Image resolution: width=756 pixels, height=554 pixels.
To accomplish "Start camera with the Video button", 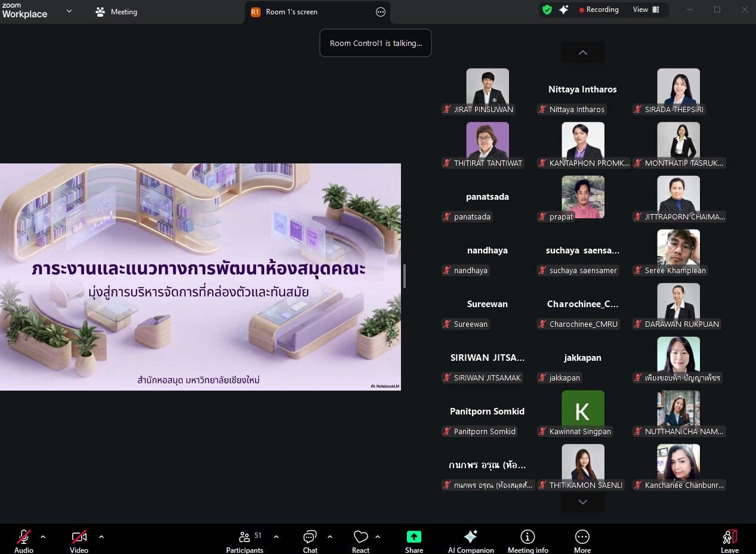I will point(79,540).
